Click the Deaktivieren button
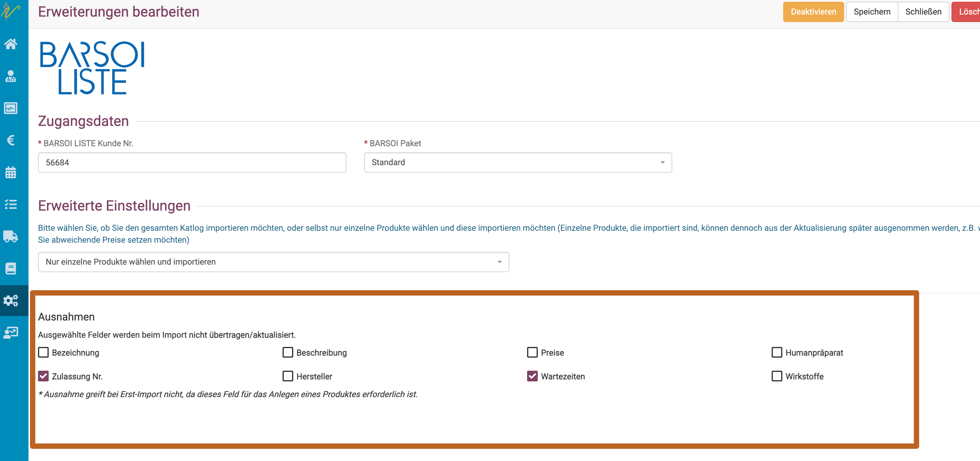980x461 pixels. click(814, 12)
